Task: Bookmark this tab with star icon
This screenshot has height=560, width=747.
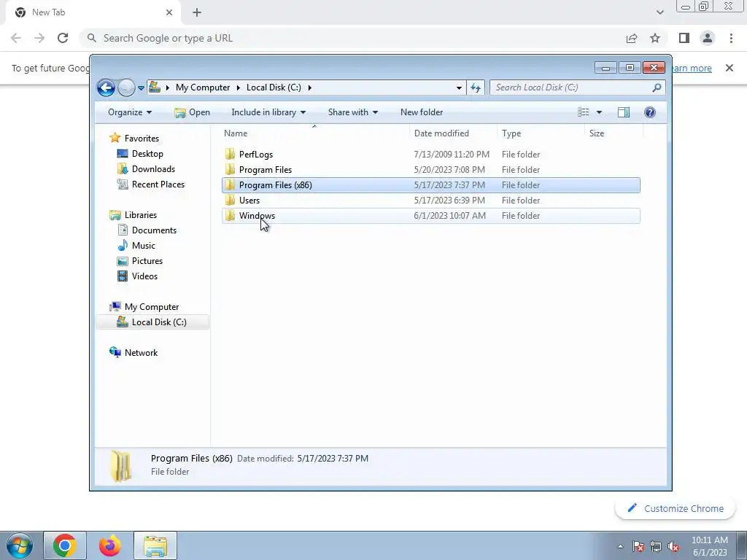Action: (655, 38)
